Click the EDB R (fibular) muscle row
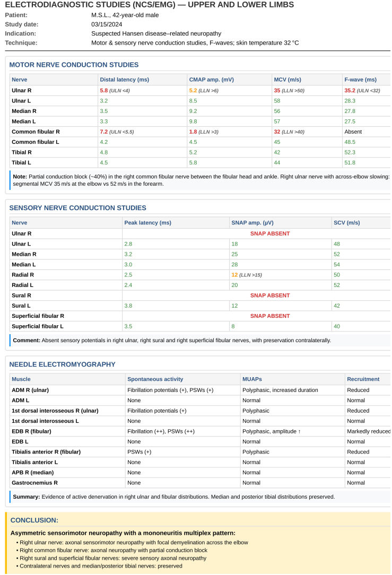The height and width of the screenshot is (575, 392). [200, 431]
